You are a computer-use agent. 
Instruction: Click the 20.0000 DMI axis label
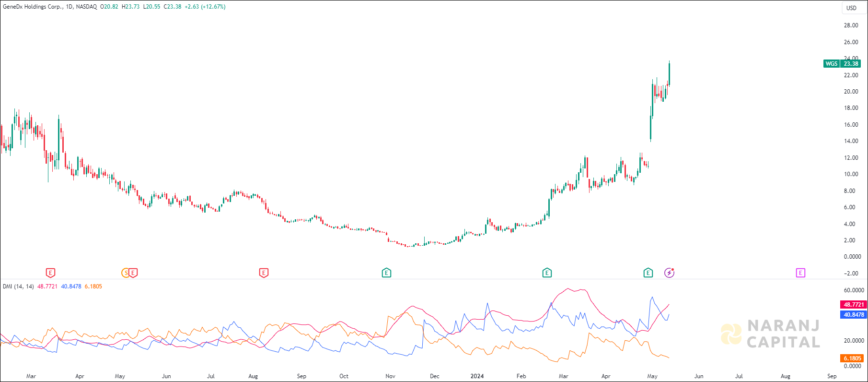coord(854,341)
